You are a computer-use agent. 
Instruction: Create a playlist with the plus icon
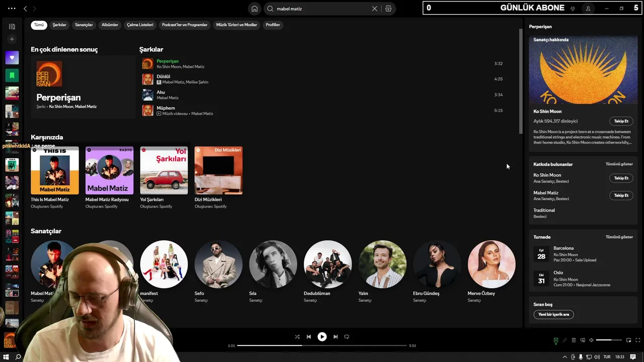(12, 39)
